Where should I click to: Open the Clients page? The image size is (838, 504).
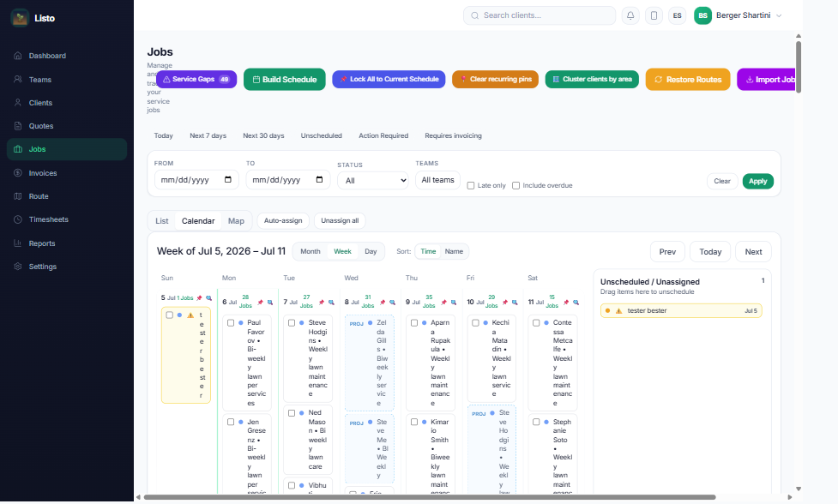(x=67, y=103)
